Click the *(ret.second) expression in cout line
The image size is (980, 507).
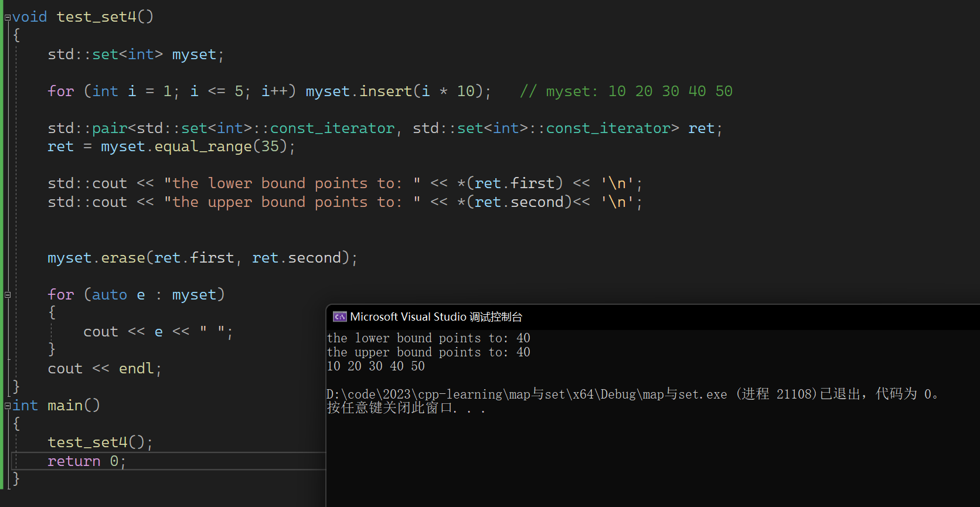[514, 202]
